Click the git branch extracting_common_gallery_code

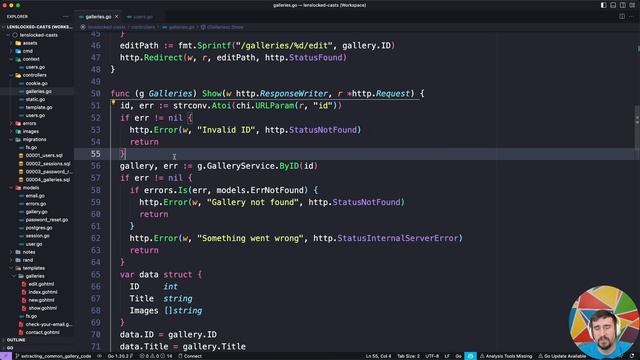point(53,356)
